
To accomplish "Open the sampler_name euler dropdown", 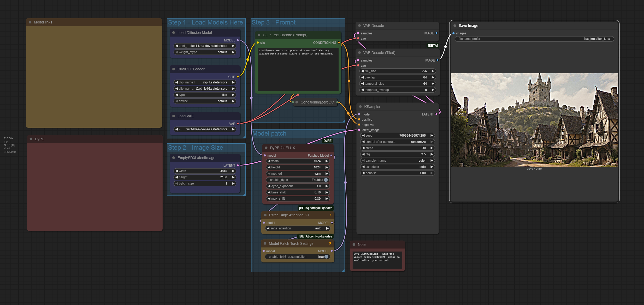I will tap(397, 161).
